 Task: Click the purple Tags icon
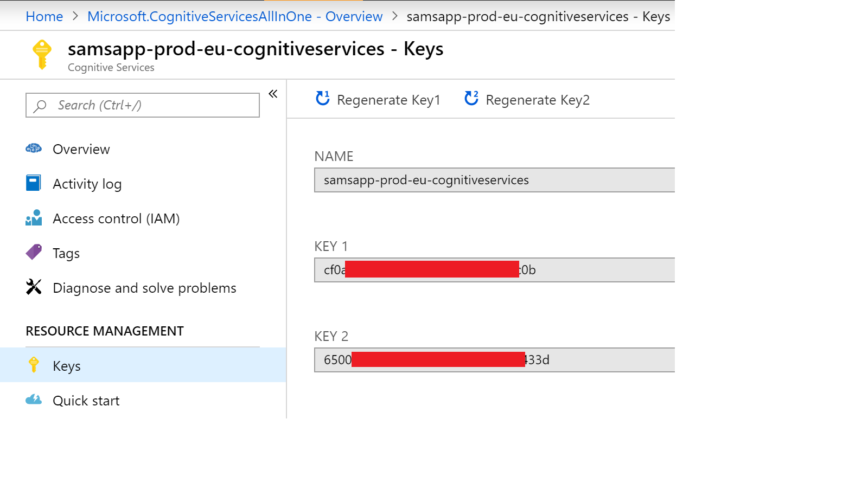click(x=34, y=252)
